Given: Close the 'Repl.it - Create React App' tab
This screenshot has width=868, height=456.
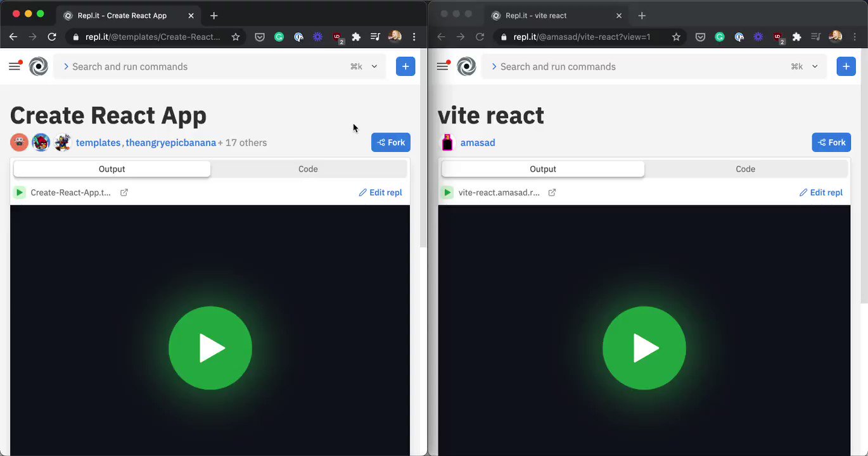Looking at the screenshot, I should pyautogui.click(x=191, y=15).
